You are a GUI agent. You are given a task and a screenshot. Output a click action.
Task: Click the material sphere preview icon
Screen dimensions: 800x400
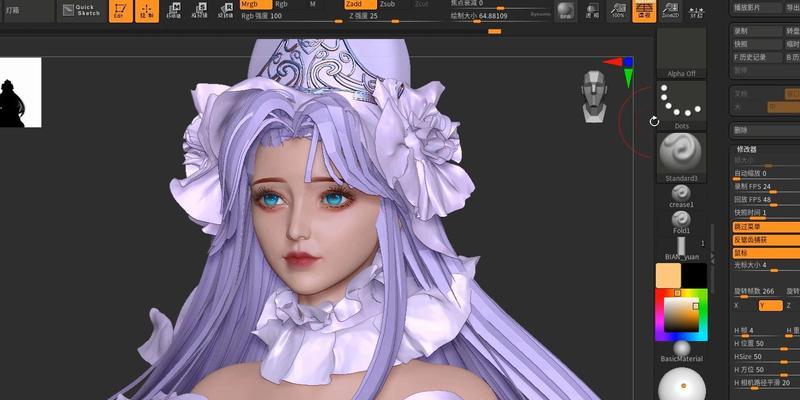pos(565,11)
